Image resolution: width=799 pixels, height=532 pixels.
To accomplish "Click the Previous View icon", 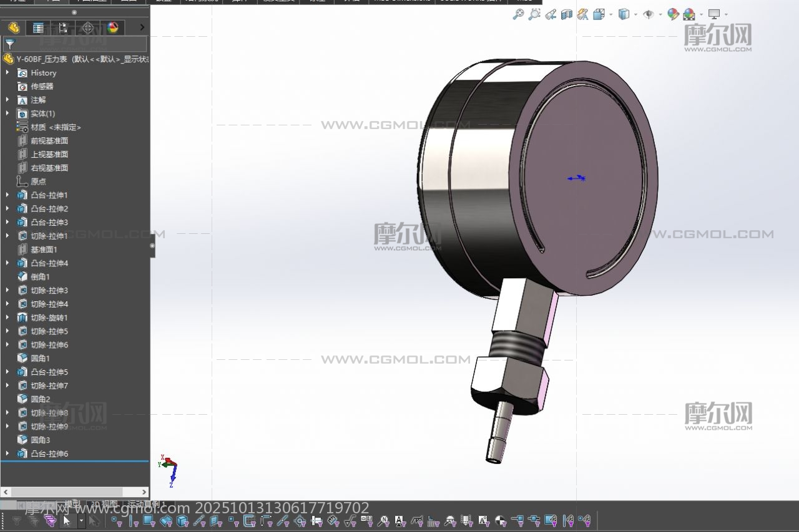I will coord(551,14).
